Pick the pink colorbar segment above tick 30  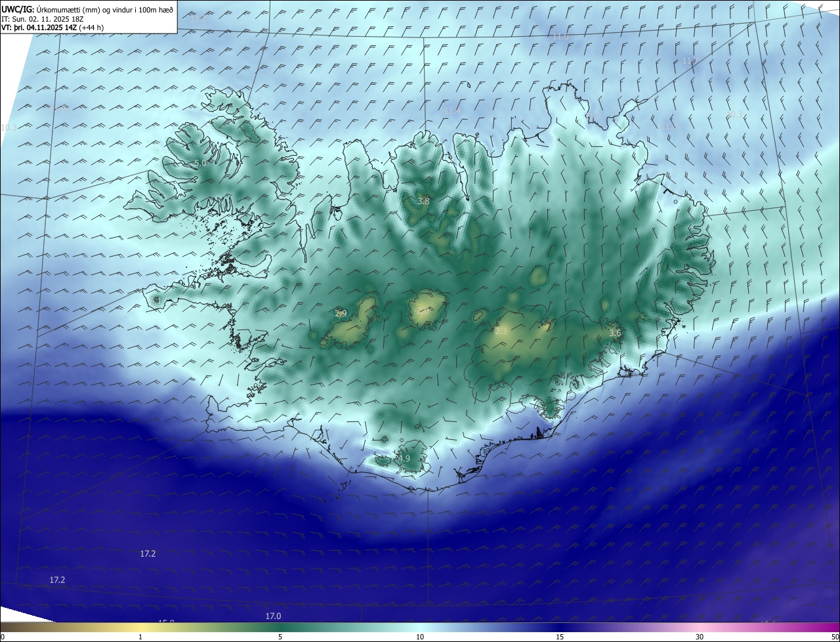[700, 628]
